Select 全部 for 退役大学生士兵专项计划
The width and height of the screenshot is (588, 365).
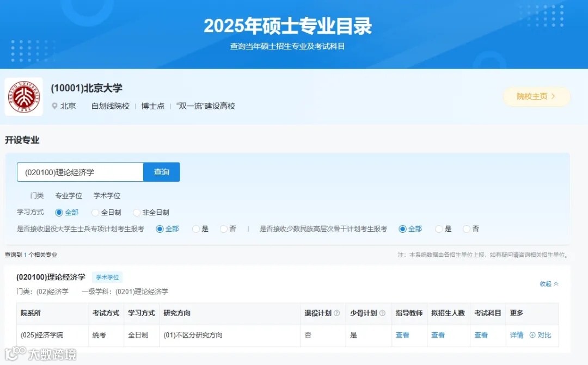167,229
